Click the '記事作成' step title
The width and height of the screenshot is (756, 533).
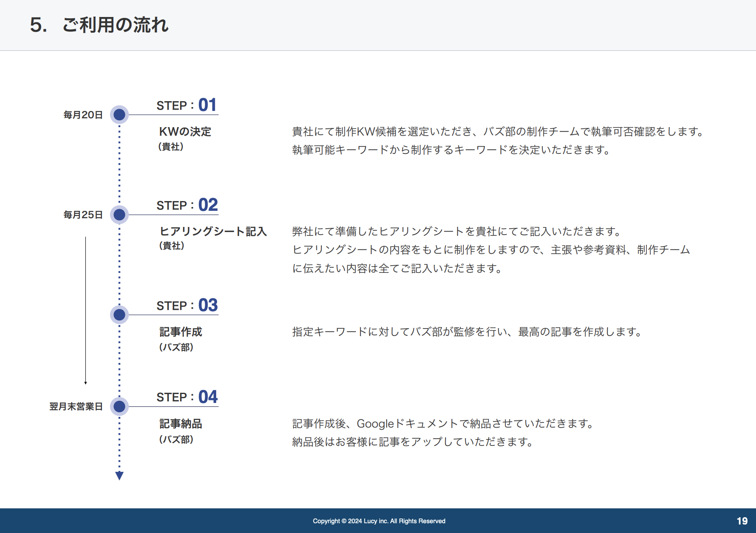(x=181, y=332)
